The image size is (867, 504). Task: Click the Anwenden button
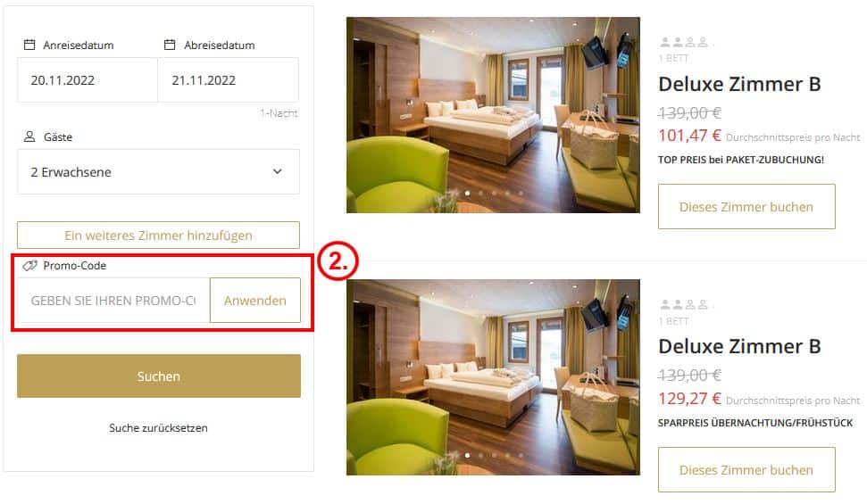point(255,301)
